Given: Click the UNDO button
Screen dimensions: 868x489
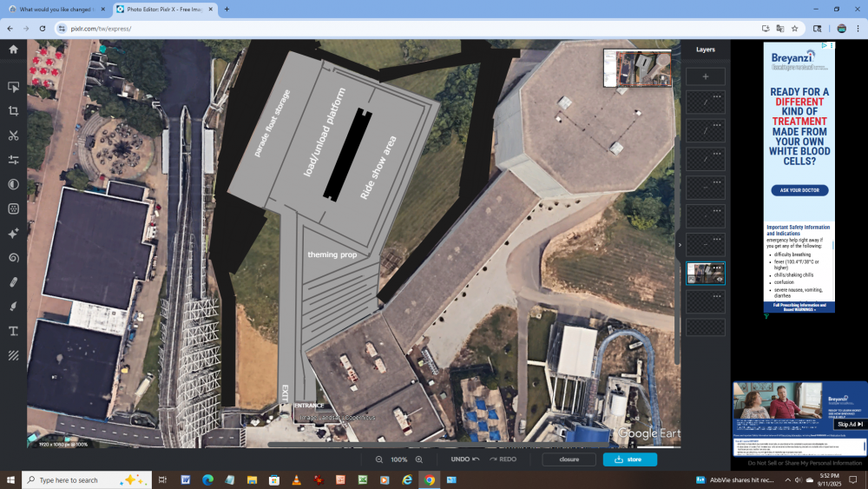Looking at the screenshot, I should pyautogui.click(x=464, y=459).
